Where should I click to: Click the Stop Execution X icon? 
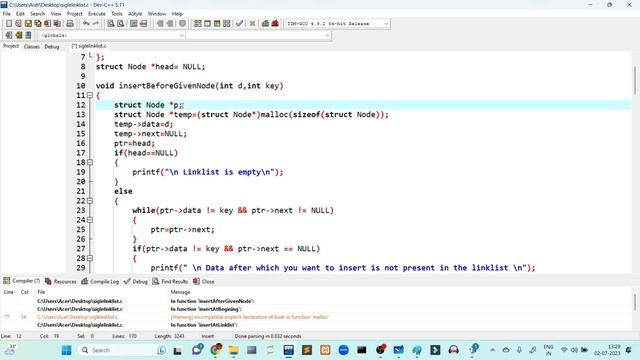[253, 24]
